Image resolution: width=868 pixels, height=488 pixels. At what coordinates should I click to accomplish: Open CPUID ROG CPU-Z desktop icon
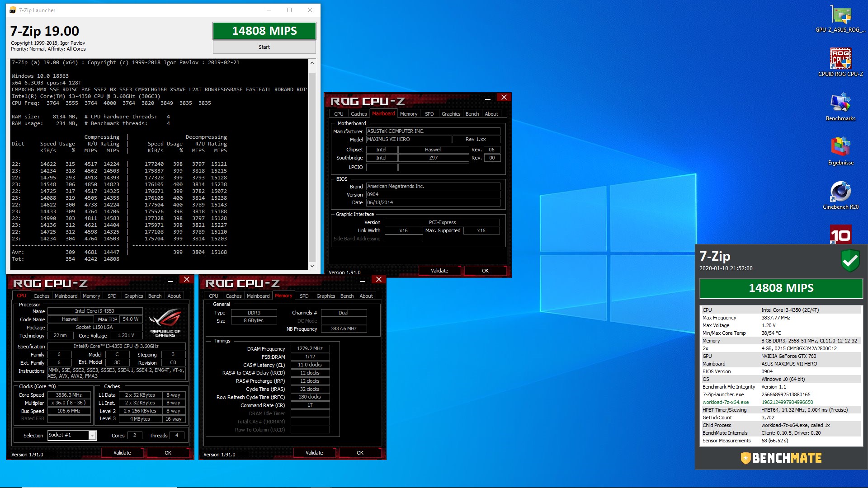coord(840,62)
